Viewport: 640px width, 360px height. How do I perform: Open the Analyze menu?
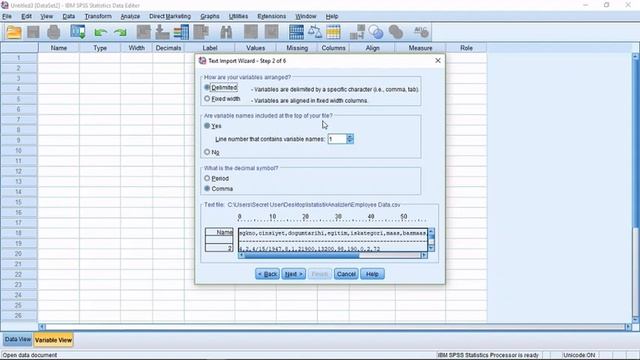pyautogui.click(x=130, y=16)
